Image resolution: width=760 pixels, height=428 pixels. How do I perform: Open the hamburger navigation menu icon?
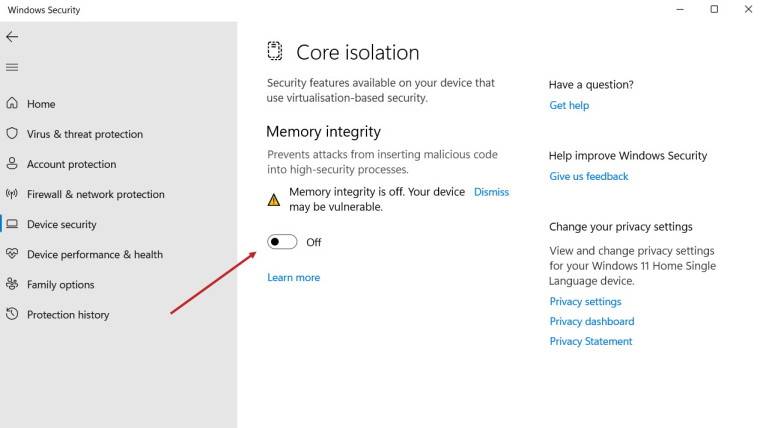[x=12, y=67]
